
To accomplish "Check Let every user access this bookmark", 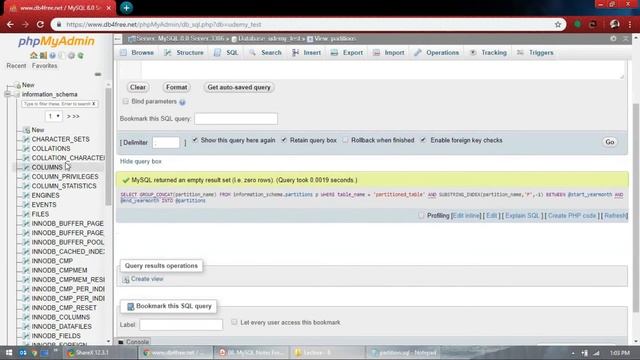I will click(234, 322).
